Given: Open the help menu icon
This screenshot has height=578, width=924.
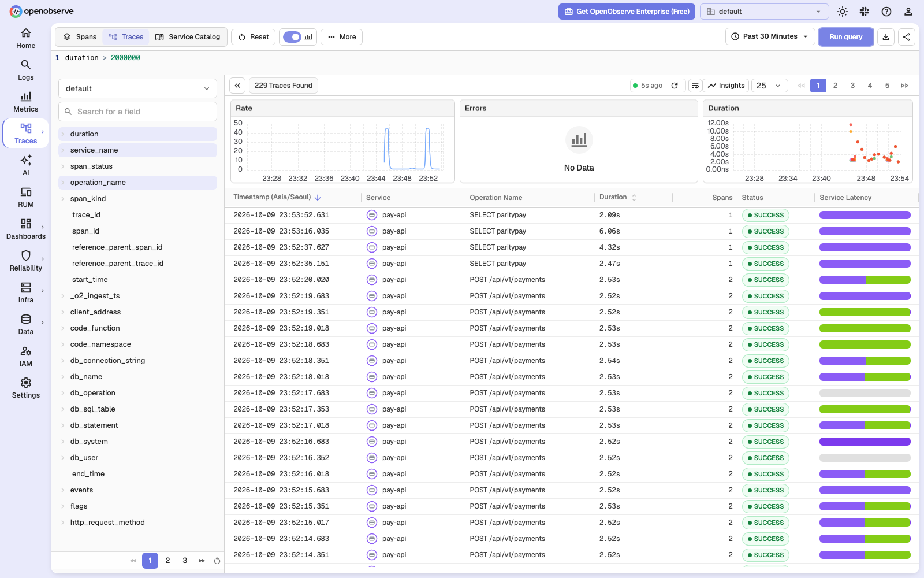Looking at the screenshot, I should [x=886, y=12].
